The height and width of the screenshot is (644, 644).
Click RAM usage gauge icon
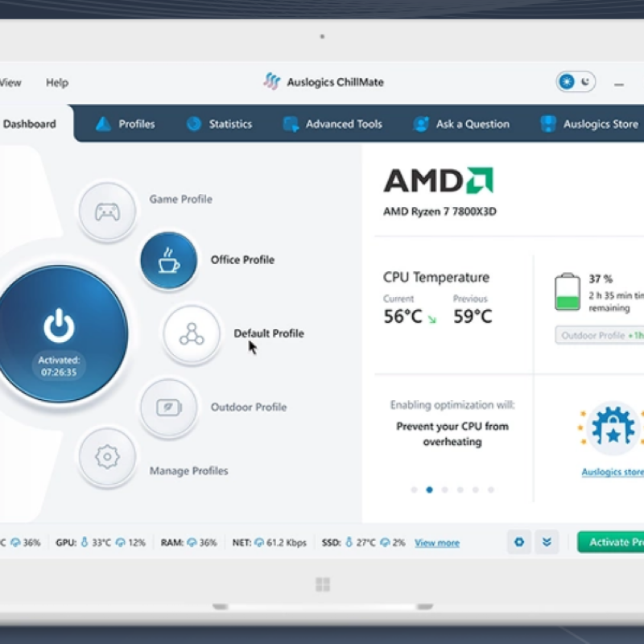click(x=192, y=543)
